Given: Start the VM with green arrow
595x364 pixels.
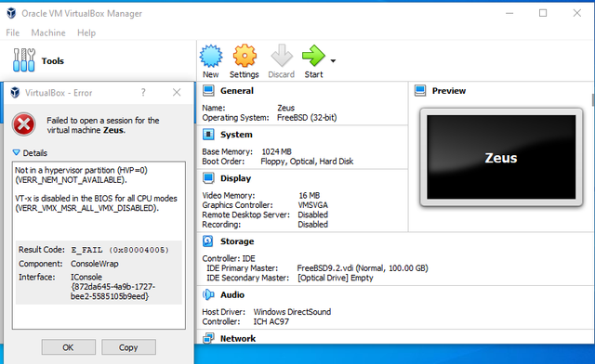Looking at the screenshot, I should pos(313,56).
